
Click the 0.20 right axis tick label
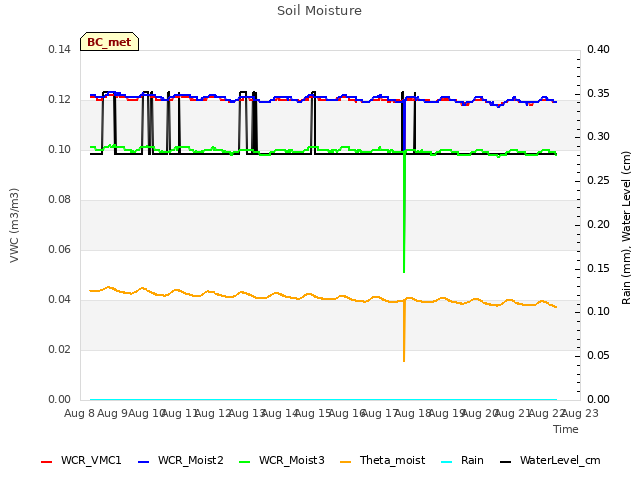pyautogui.click(x=598, y=224)
